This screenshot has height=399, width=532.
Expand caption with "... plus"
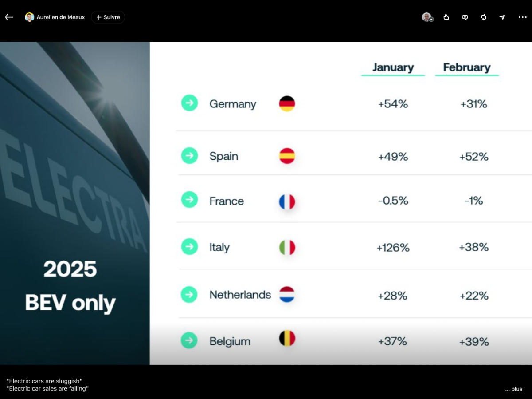513,389
